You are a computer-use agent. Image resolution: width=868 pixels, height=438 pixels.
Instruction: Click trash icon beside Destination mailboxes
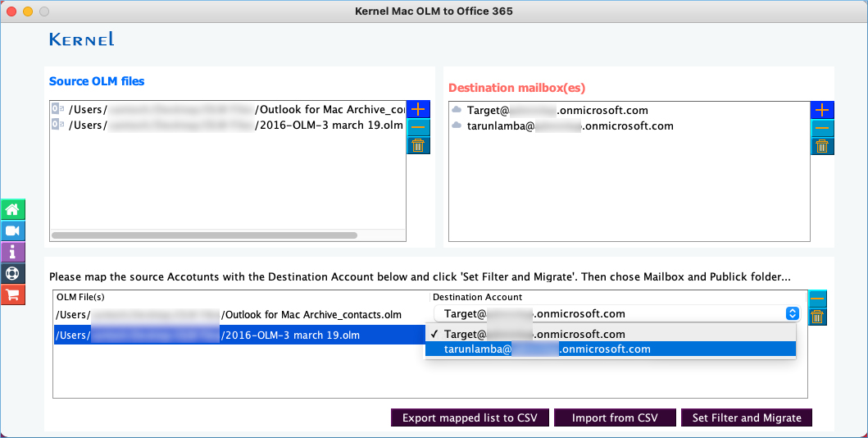pyautogui.click(x=822, y=146)
